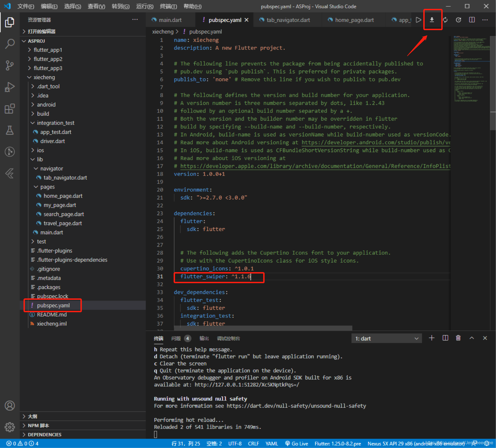Click errors and warnings status indicator
Screen dimensions: 496x448
point(22,444)
